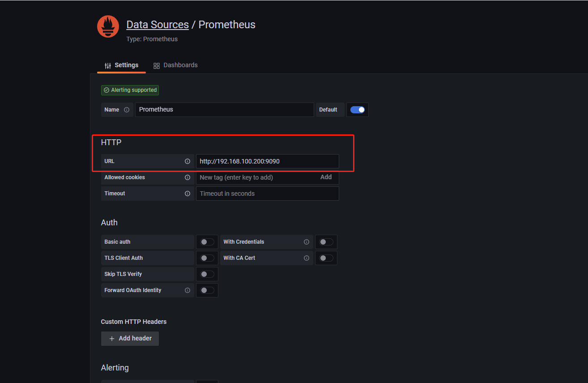Switch to the Dashboards tab

point(175,65)
